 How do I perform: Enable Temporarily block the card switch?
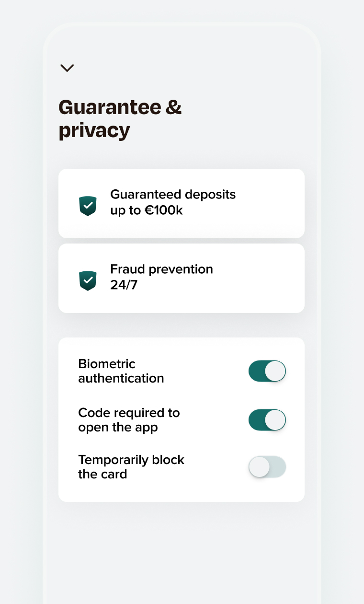point(267,467)
